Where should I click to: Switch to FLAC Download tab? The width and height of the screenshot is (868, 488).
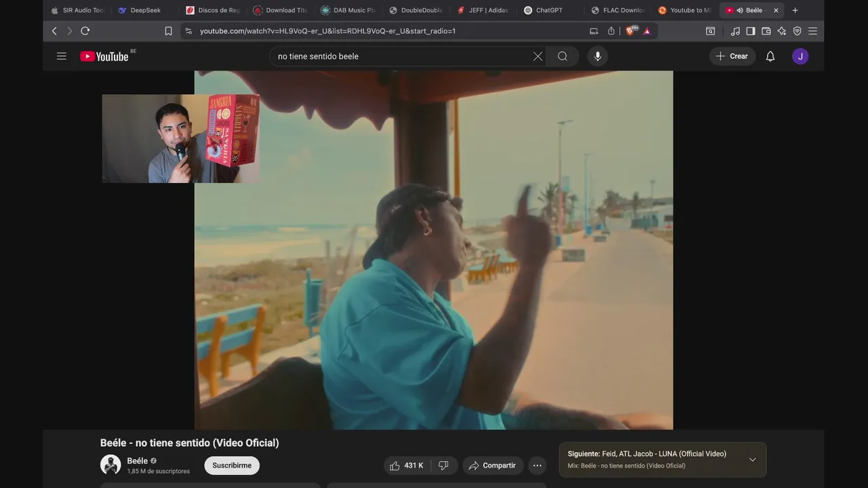coord(618,10)
